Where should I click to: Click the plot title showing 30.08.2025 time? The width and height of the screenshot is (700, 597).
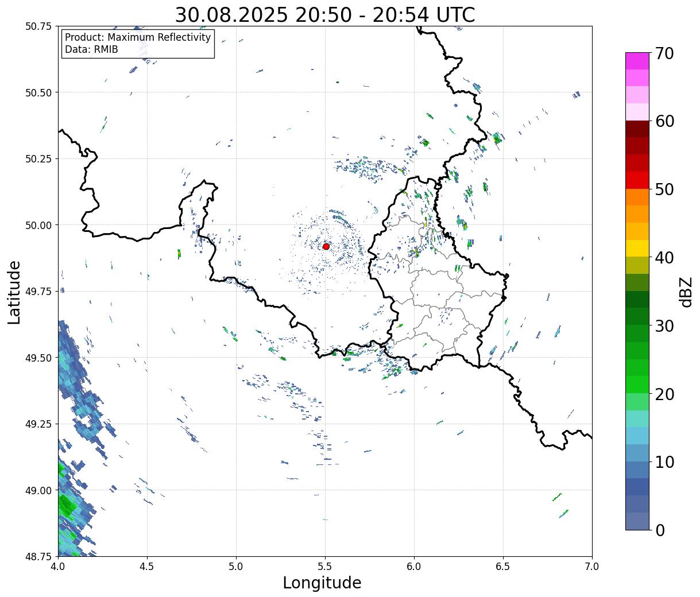325,14
